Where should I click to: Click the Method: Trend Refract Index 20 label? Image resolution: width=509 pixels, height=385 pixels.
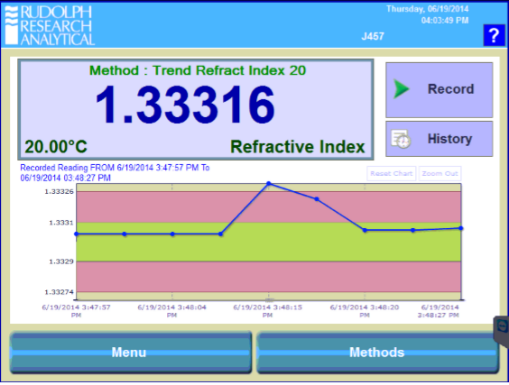197,71
